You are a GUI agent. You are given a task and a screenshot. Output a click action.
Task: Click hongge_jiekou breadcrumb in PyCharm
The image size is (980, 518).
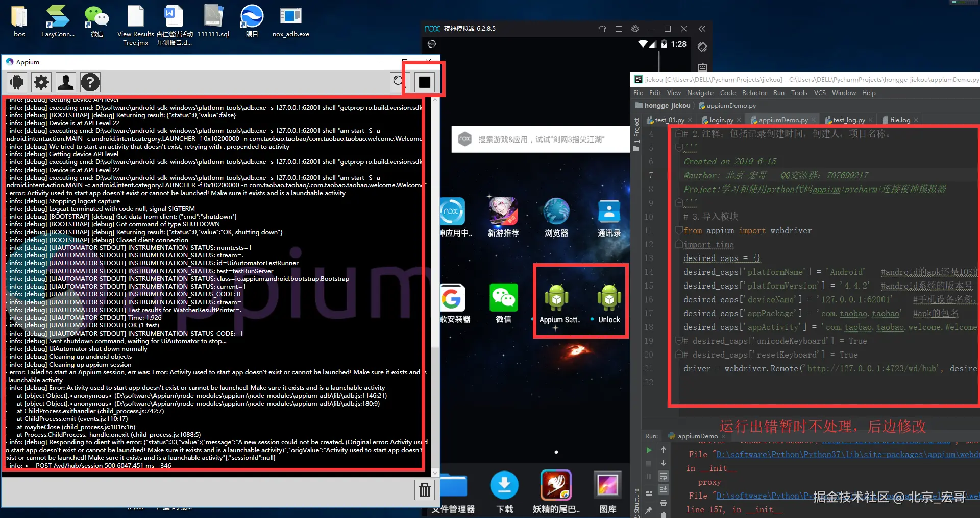tap(663, 106)
